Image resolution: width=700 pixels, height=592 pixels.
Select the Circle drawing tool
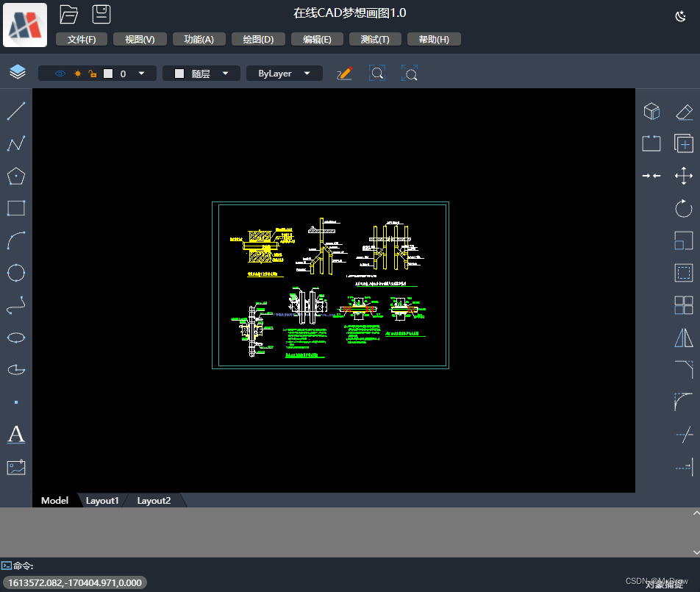tap(15, 273)
